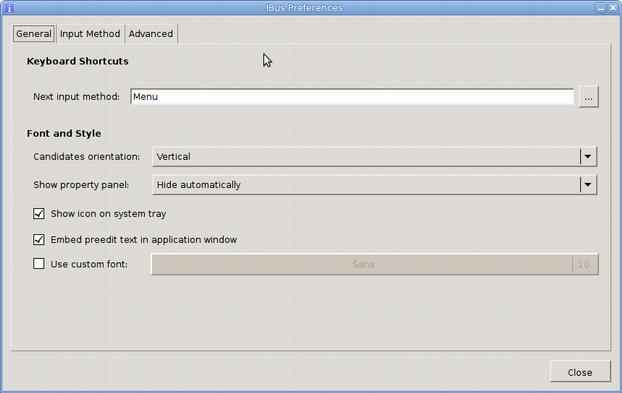Click the IBus info icon in title bar
Image resolution: width=622 pixels, height=393 pixels.
[x=9, y=8]
